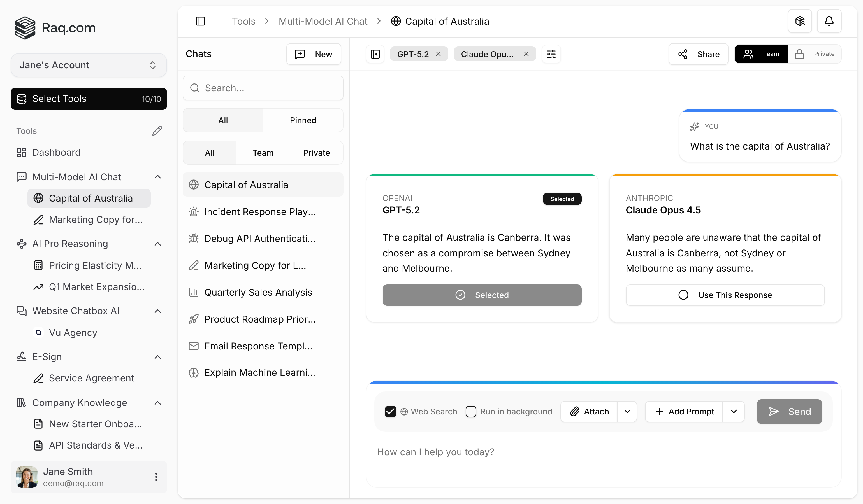Viewport: 863px width, 504px height.
Task: Start a New chat
Action: tap(313, 54)
